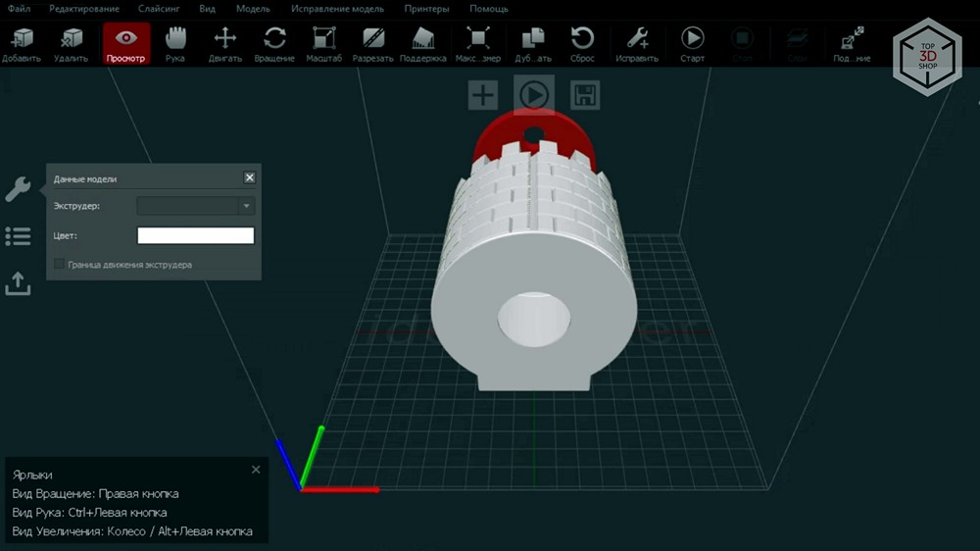The height and width of the screenshot is (551, 980).
Task: Open the wrench settings sidebar icon
Action: 18,188
